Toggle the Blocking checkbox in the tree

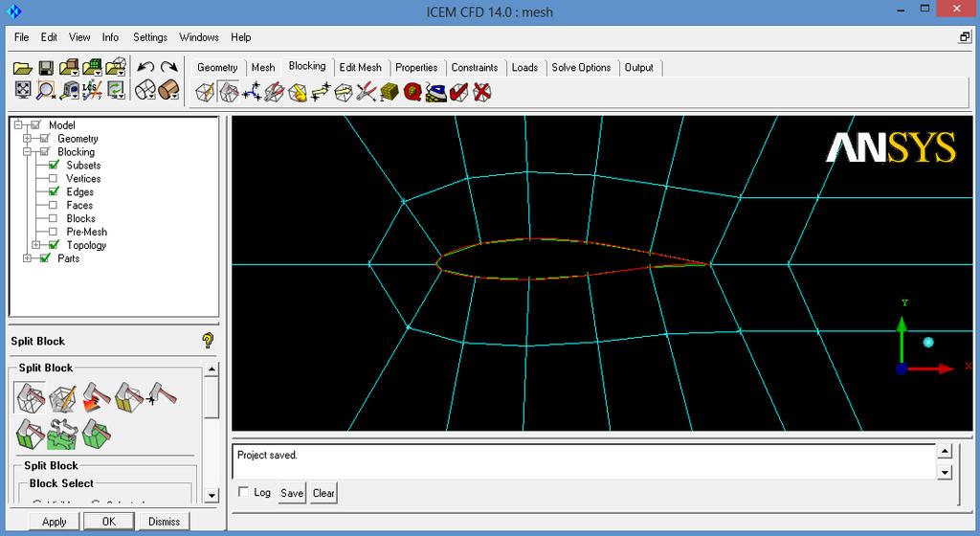coord(45,152)
